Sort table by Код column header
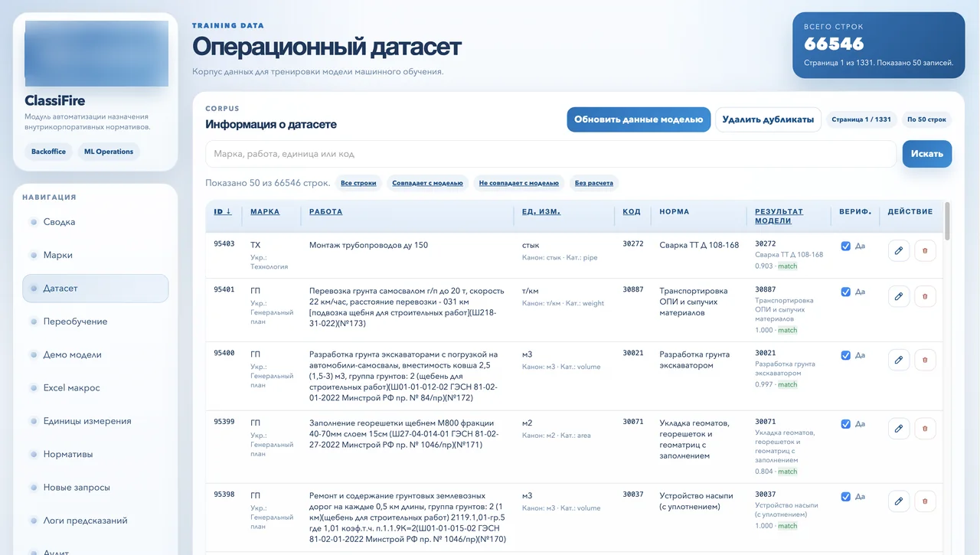The width and height of the screenshot is (980, 555). 632,212
